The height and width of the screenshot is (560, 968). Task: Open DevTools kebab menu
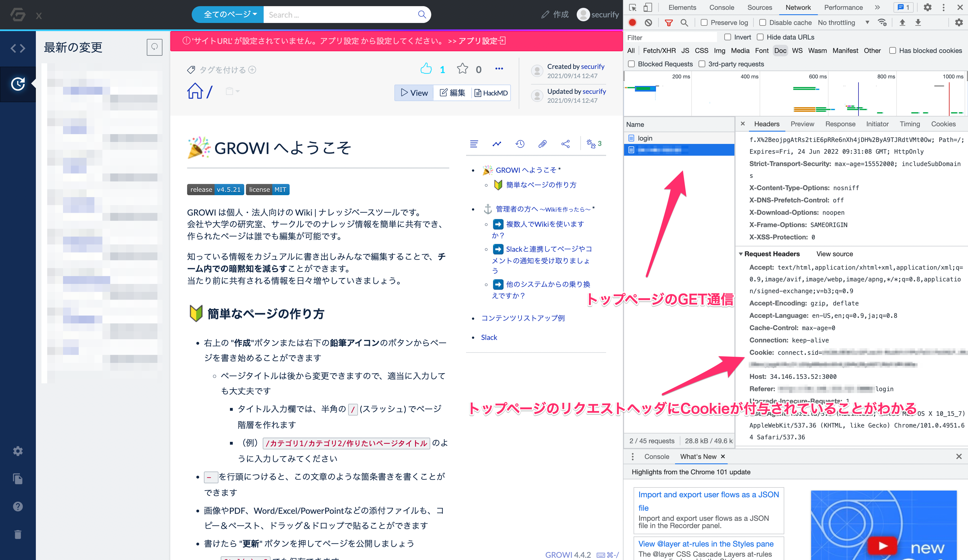[943, 7]
